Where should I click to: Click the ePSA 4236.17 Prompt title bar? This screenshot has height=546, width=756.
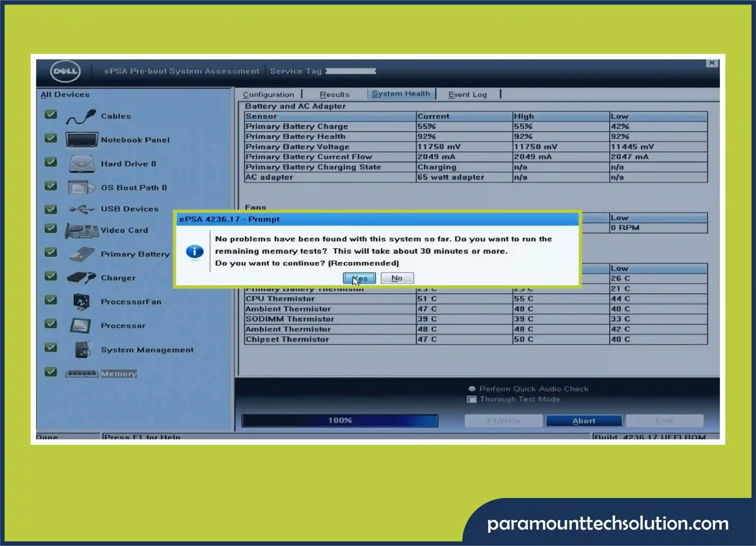point(377,219)
